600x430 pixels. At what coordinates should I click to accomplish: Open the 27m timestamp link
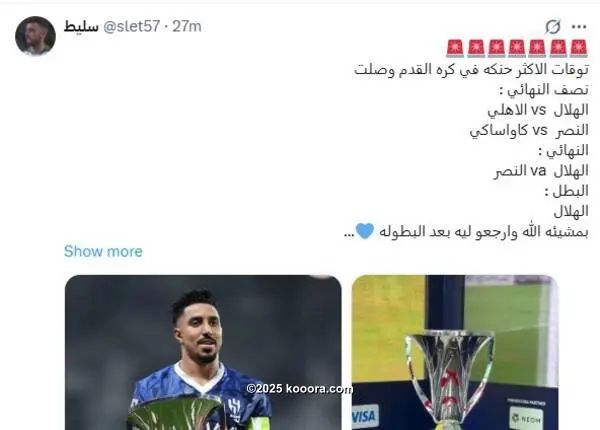click(x=187, y=26)
